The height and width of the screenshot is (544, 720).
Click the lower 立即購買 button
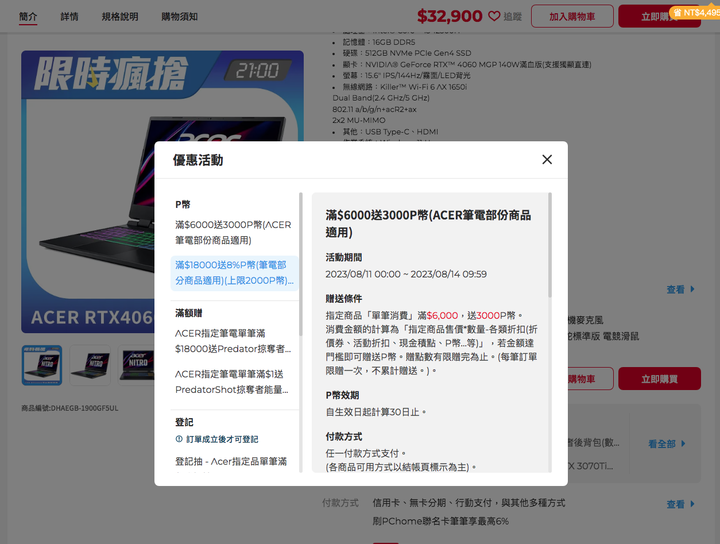click(x=659, y=379)
